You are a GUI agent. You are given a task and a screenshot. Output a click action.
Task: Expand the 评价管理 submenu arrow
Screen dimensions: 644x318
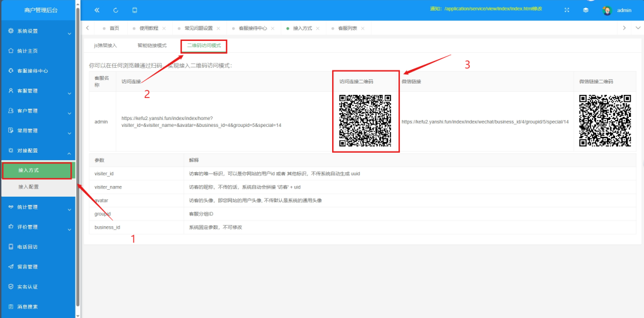(69, 229)
